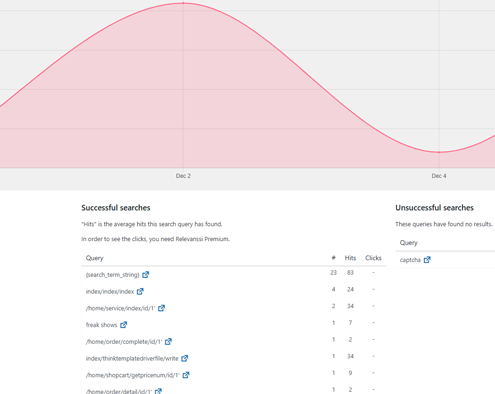Viewport: 495px width, 394px height.
Task: Click external link icon for /home/shopcart/getpricenum/id/1'
Action: [x=186, y=375]
